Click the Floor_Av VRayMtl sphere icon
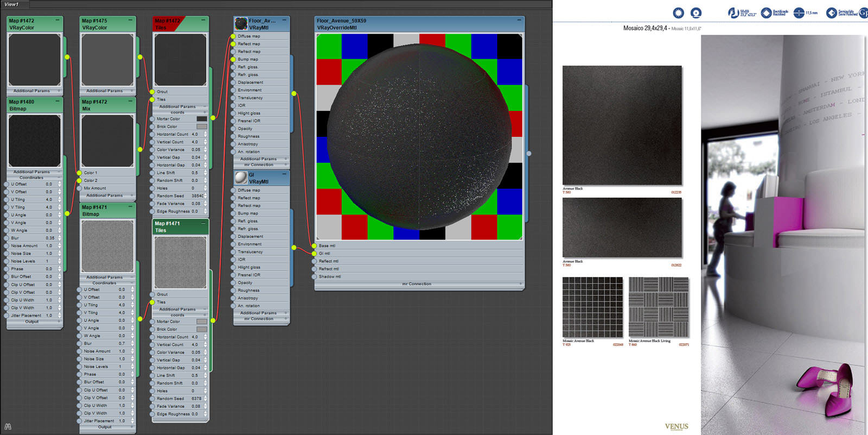The height and width of the screenshot is (435, 868). [241, 24]
